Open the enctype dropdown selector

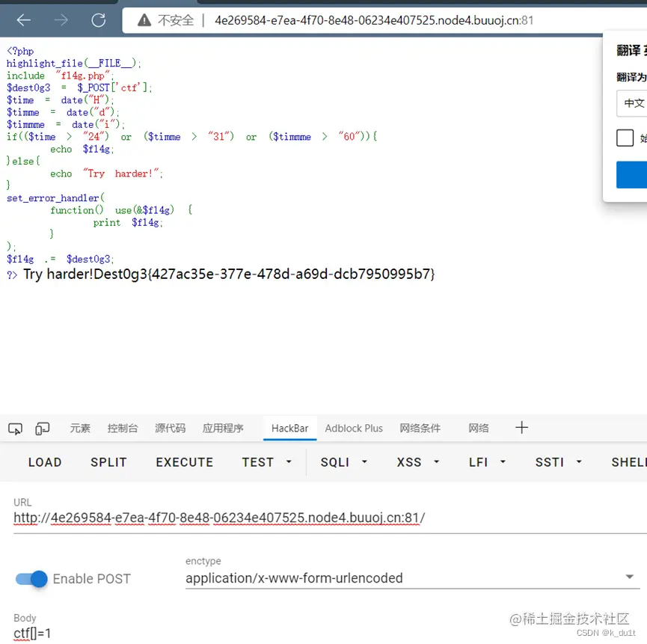(x=413, y=578)
